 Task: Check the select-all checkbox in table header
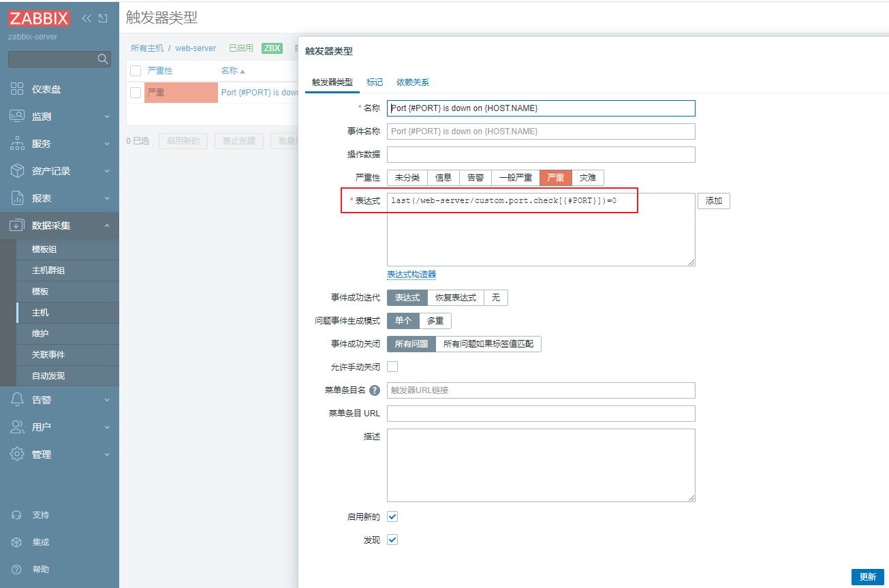(136, 71)
